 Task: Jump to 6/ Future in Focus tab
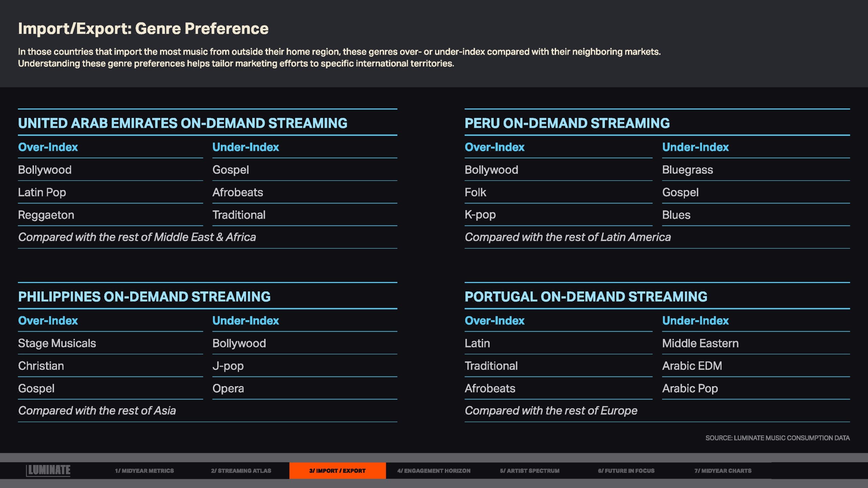pos(626,471)
